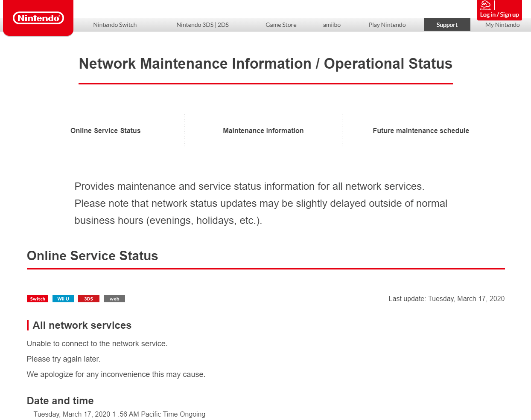Jump to Online Service Status section
This screenshot has width=531, height=420.
point(105,130)
